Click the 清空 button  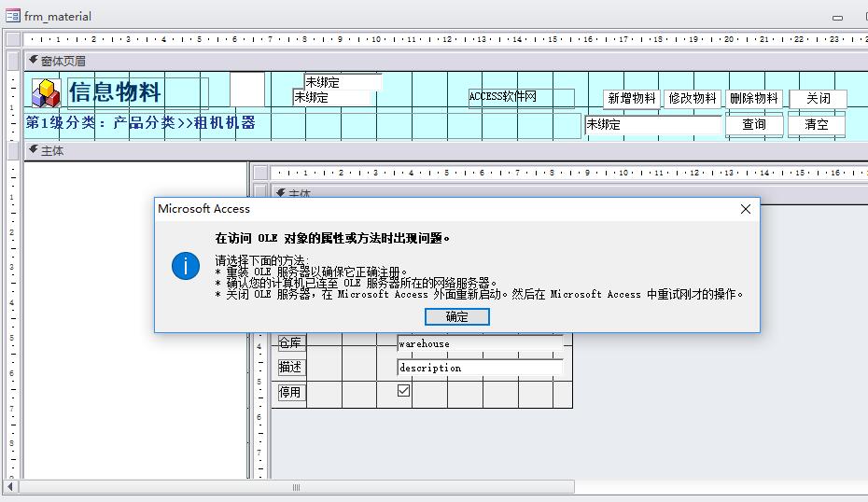pyautogui.click(x=817, y=124)
